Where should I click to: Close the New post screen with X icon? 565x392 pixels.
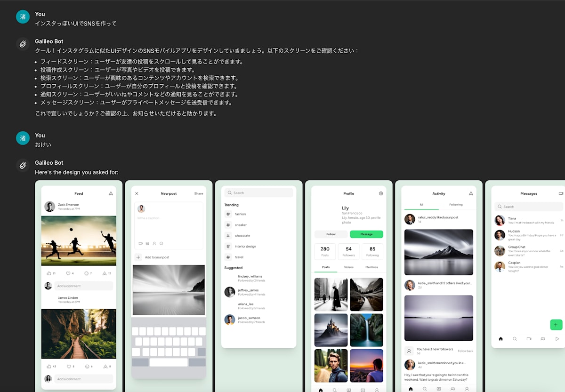click(137, 193)
